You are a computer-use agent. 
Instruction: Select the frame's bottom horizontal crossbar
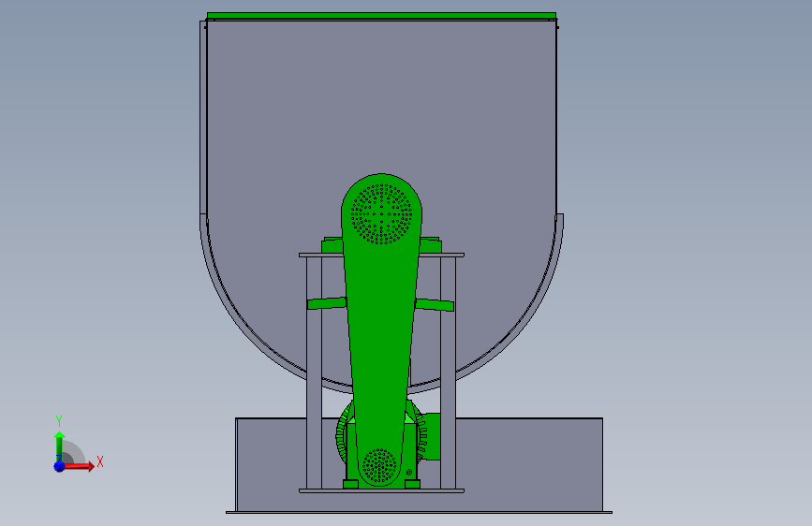(382, 490)
